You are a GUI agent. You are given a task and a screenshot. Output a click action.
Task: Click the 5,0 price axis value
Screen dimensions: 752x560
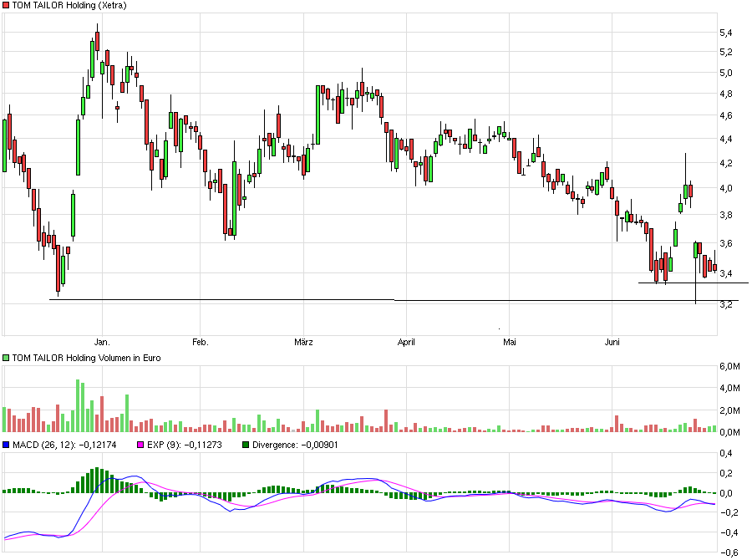(725, 73)
